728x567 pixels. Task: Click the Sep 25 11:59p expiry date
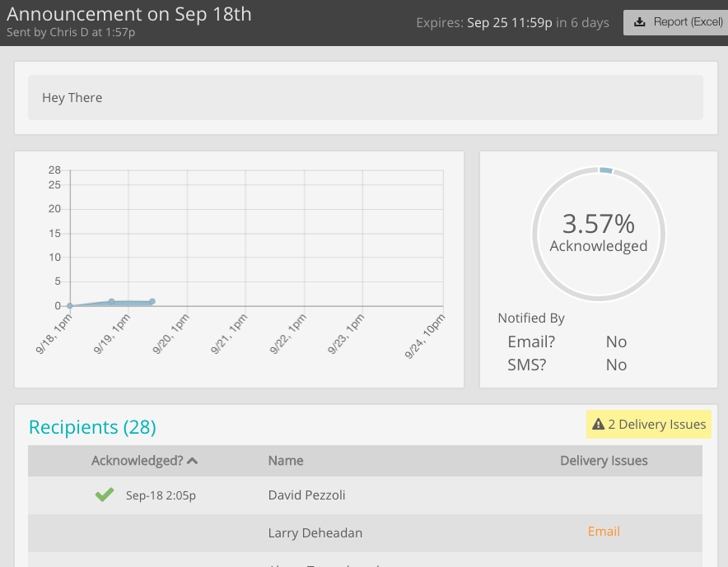(509, 23)
